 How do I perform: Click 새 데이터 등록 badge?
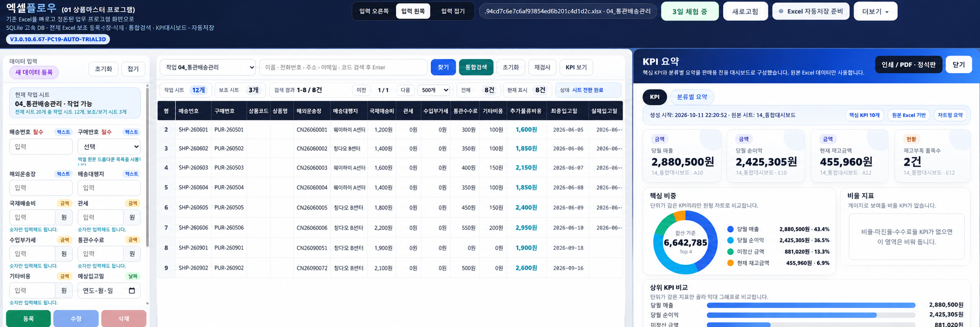click(34, 72)
